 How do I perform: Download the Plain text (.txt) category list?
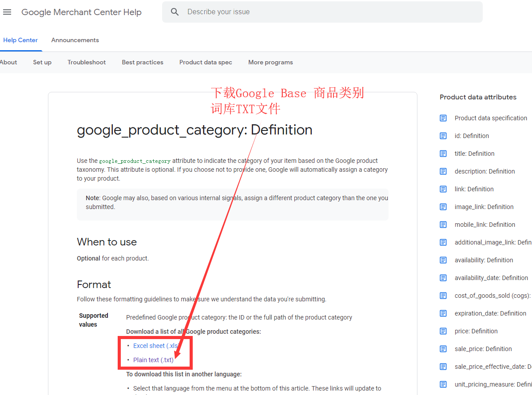153,360
